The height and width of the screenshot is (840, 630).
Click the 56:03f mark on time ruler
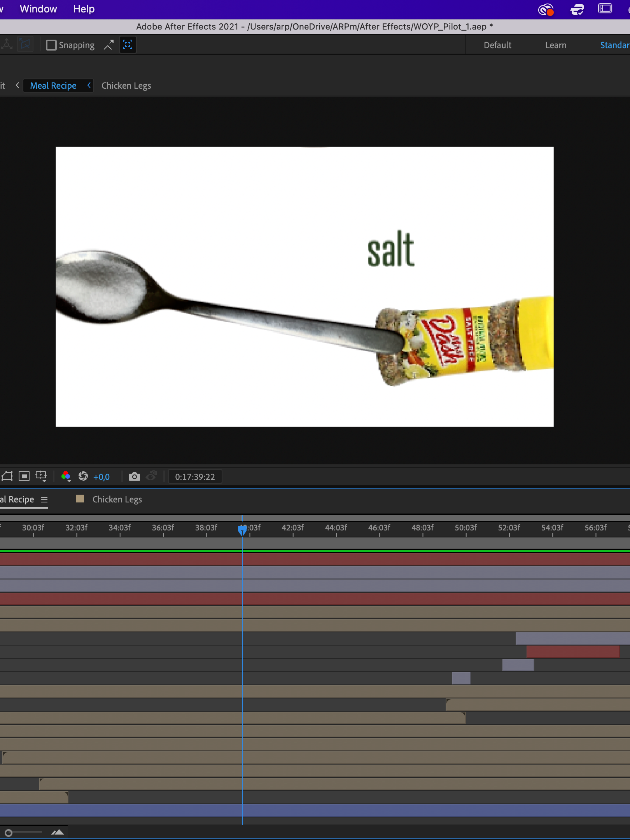click(x=595, y=528)
